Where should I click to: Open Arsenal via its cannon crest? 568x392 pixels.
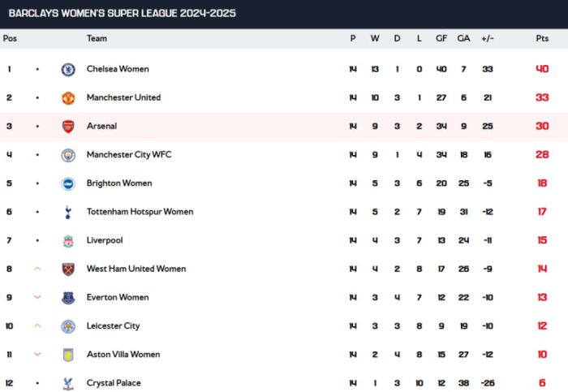(x=68, y=127)
